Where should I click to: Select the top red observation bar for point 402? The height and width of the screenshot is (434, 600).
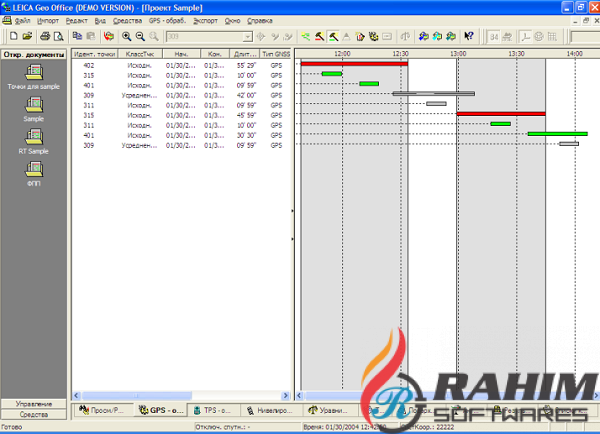click(354, 64)
